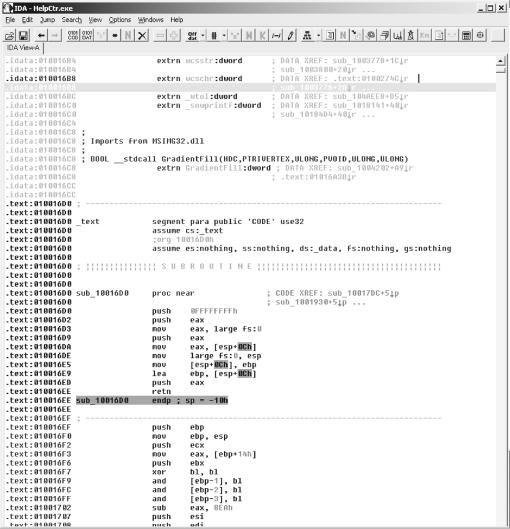Click the and [ebp-1], bl instruction
Screen dimensions: 510x529
197,481
